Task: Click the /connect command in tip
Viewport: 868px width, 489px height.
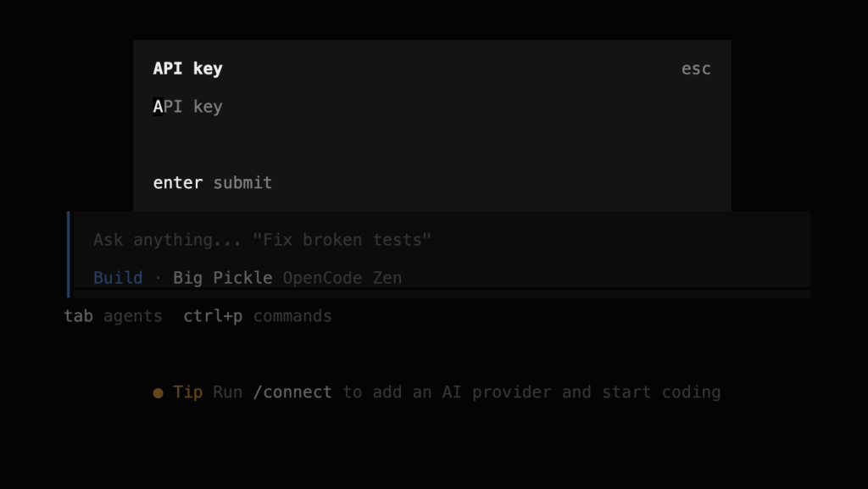Action: click(x=292, y=392)
